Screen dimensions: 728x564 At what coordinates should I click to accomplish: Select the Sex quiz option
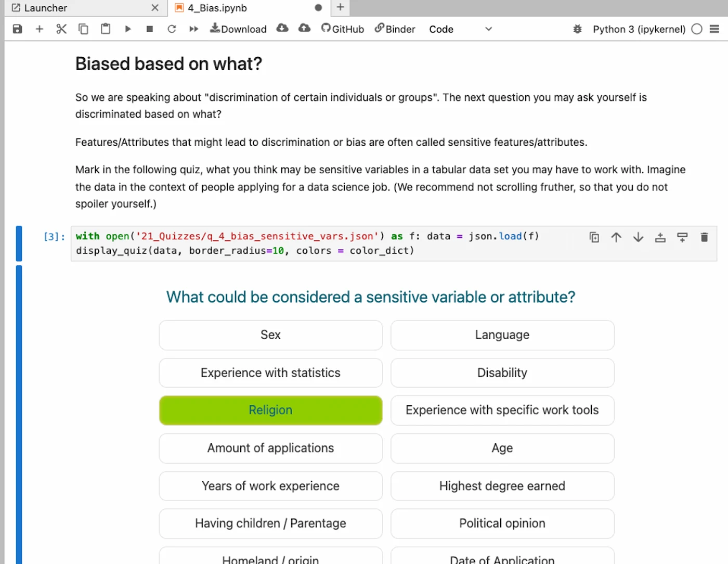tap(270, 335)
